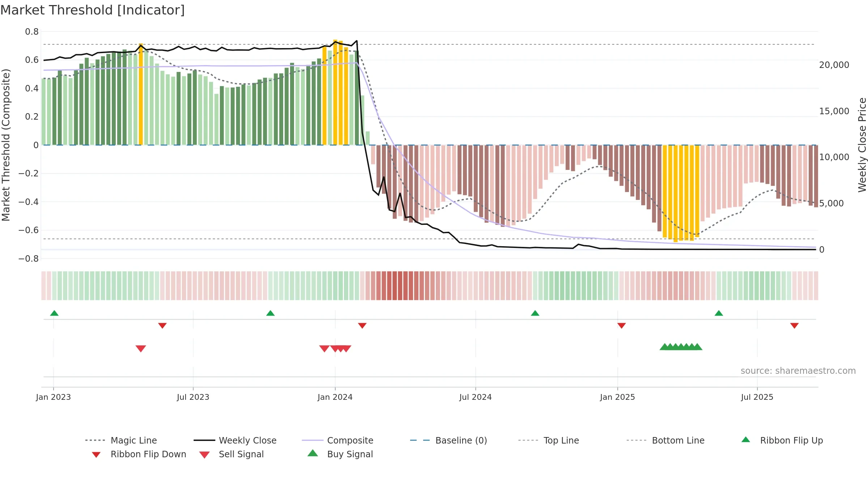Click the −0.4 composite axis label
The height and width of the screenshot is (488, 868).
point(29,202)
